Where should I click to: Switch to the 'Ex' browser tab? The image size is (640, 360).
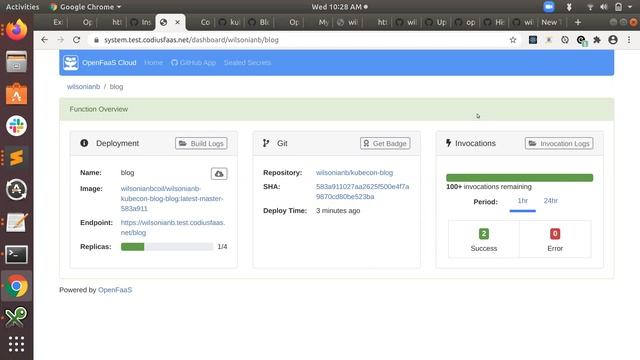tap(57, 22)
